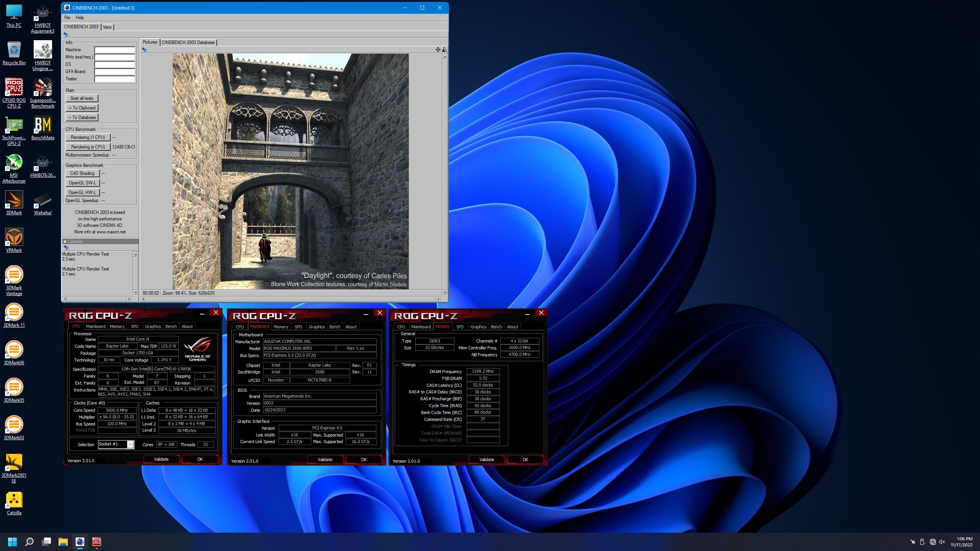Open Mainboard tab in first CPU-Z window

pyautogui.click(x=96, y=326)
